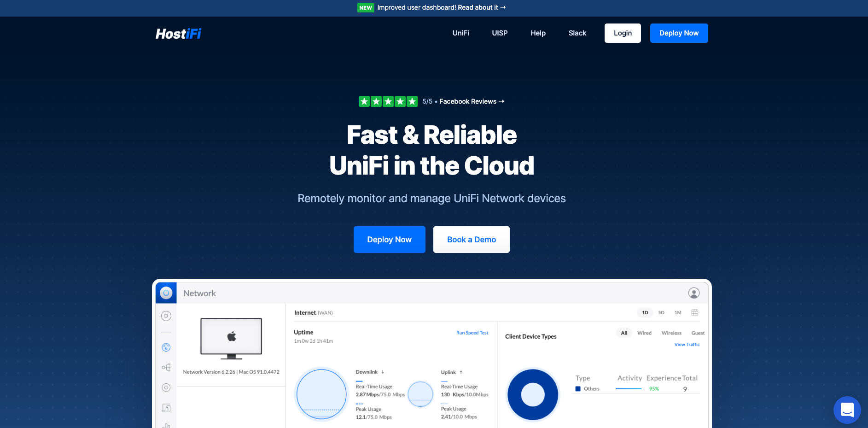Select the Wireless client filter

[x=671, y=333]
